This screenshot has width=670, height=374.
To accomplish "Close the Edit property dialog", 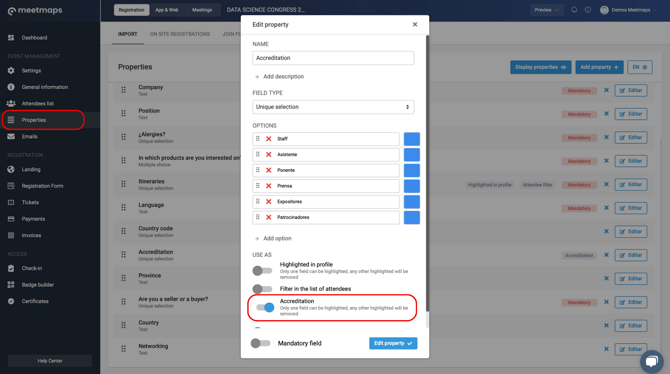I will pos(414,24).
